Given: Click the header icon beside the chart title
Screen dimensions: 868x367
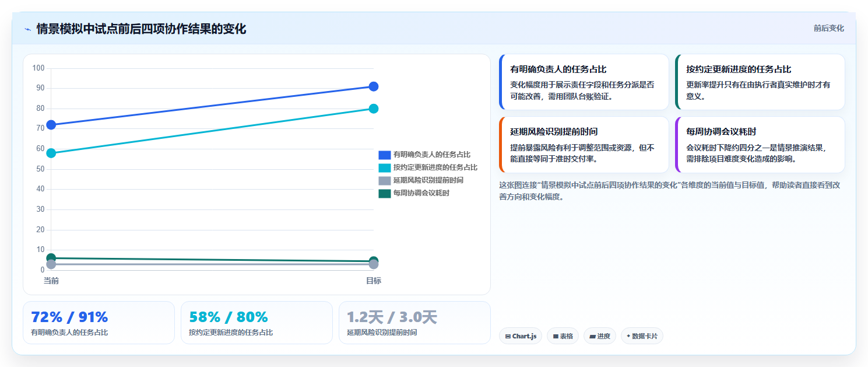Looking at the screenshot, I should (x=27, y=29).
